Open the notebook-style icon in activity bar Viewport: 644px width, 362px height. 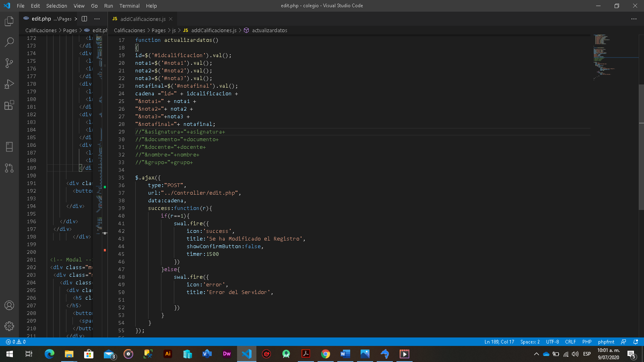click(x=9, y=147)
